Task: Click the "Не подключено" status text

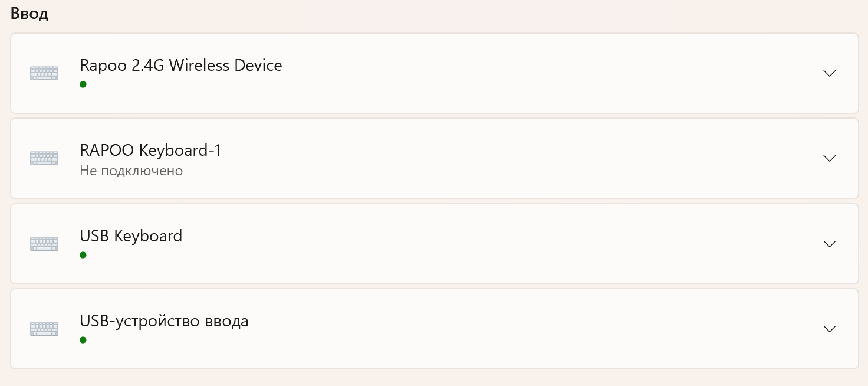Action: [131, 171]
